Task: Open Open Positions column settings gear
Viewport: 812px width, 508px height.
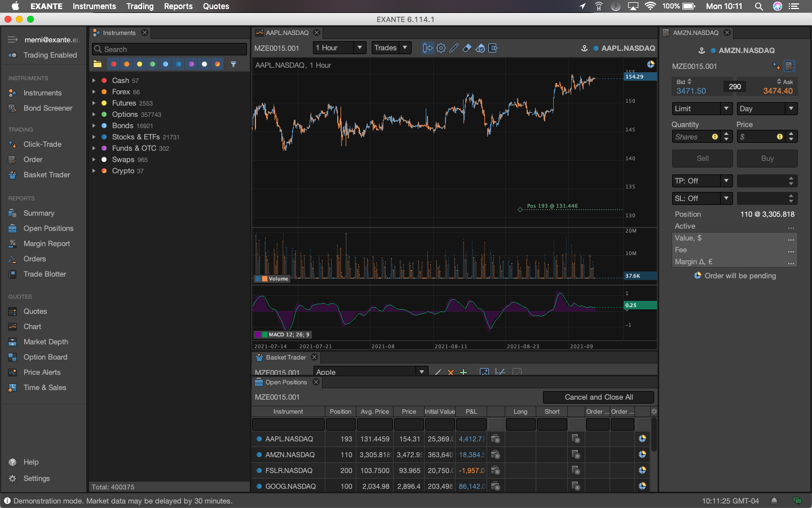Action: (654, 411)
